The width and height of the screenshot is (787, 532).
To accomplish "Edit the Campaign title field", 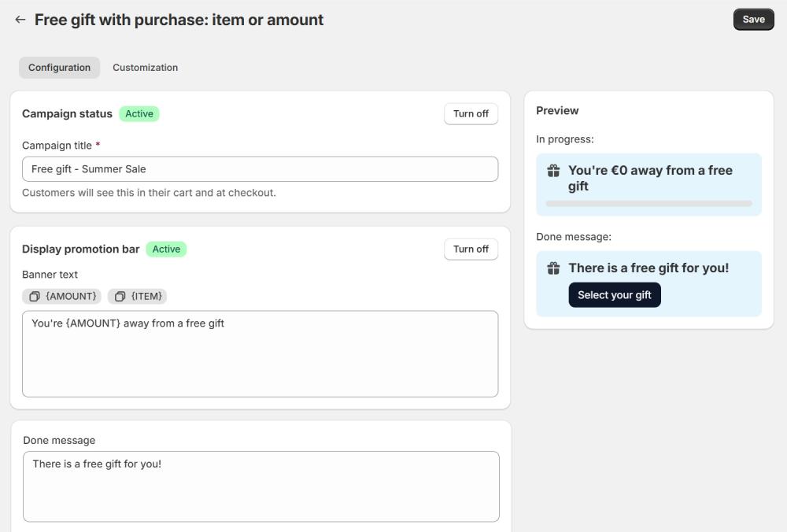I will click(260, 169).
